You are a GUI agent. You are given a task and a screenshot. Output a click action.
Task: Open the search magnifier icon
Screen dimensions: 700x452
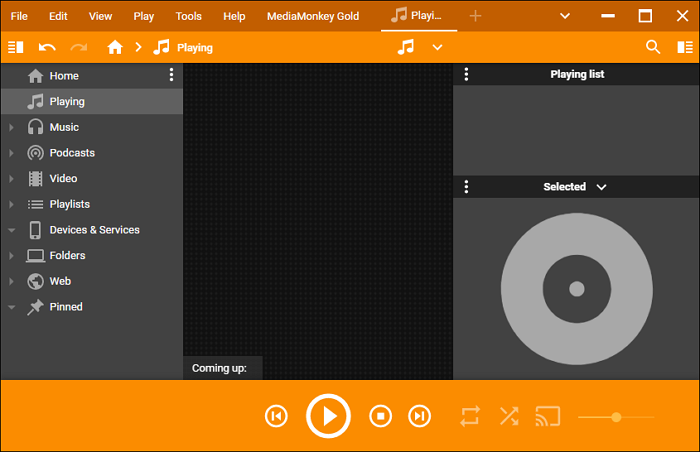[653, 47]
